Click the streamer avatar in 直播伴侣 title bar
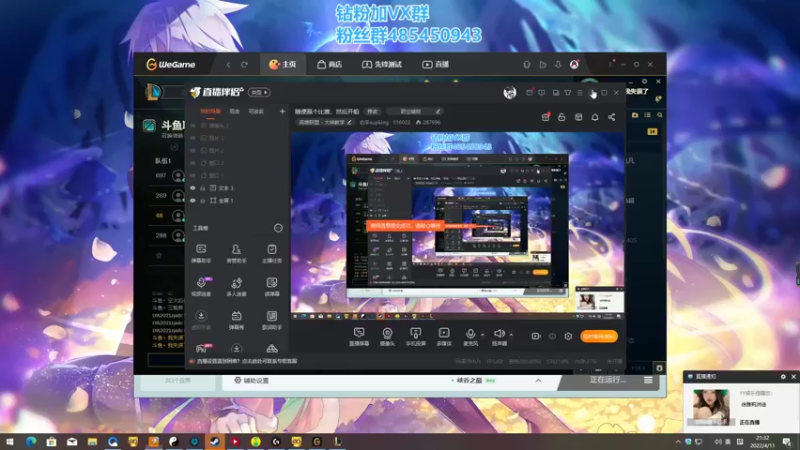800x450 pixels. 510,92
